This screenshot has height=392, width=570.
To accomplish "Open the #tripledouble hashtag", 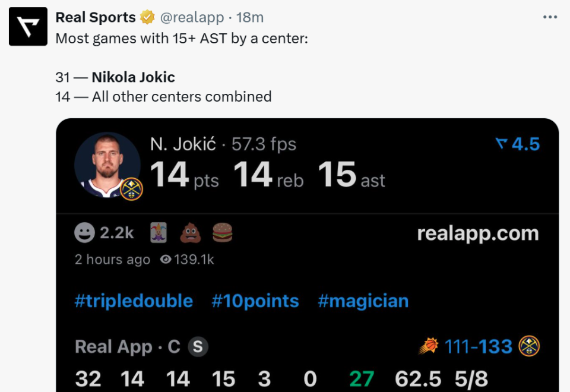I will [x=134, y=301].
